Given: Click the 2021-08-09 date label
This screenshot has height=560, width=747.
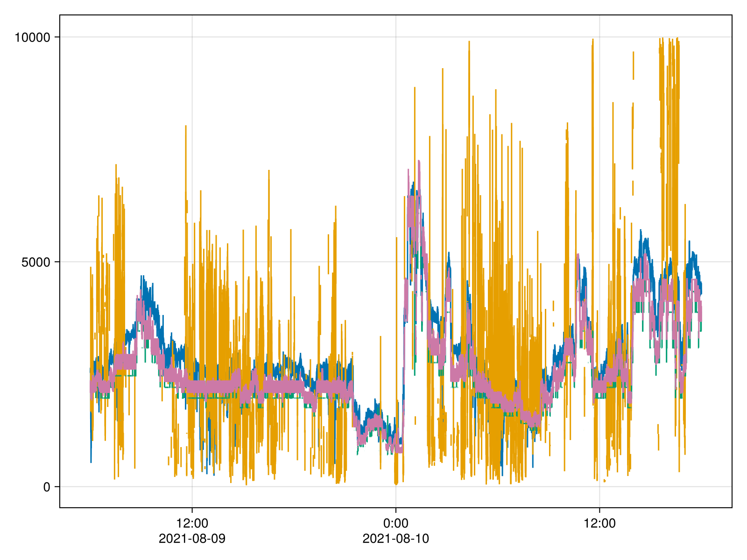Looking at the screenshot, I should 192,539.
